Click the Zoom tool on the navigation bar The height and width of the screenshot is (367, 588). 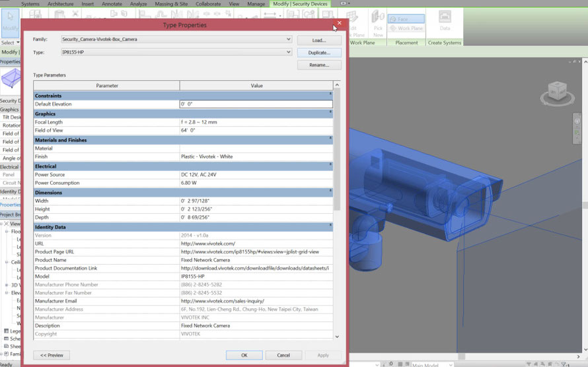(577, 133)
